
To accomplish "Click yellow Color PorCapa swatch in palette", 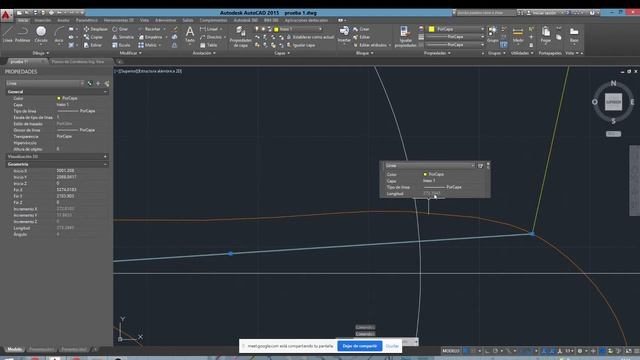I will [59, 98].
